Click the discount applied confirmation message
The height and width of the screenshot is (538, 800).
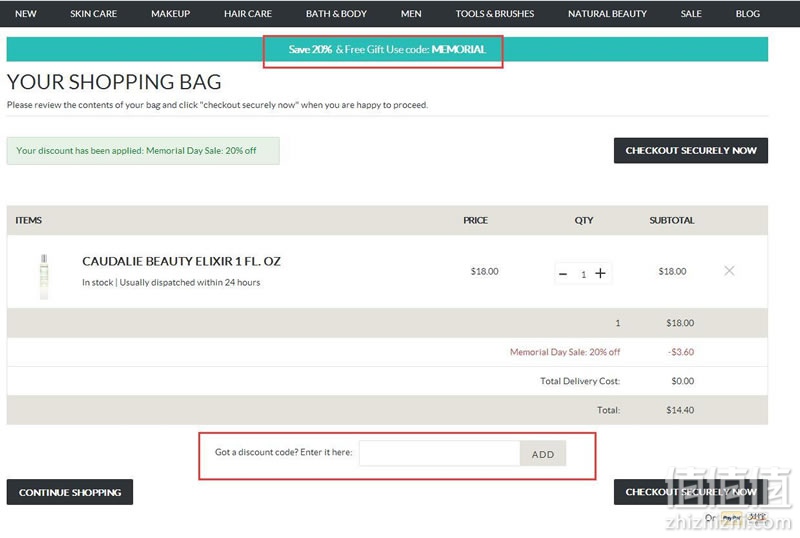(x=143, y=151)
